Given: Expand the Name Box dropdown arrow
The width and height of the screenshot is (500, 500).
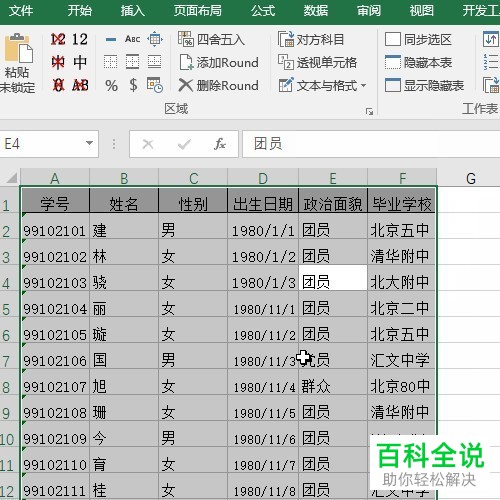Looking at the screenshot, I should click(89, 143).
